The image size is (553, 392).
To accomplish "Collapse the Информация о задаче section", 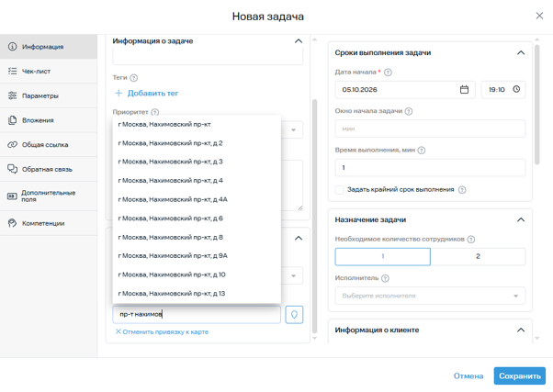I will (299, 41).
